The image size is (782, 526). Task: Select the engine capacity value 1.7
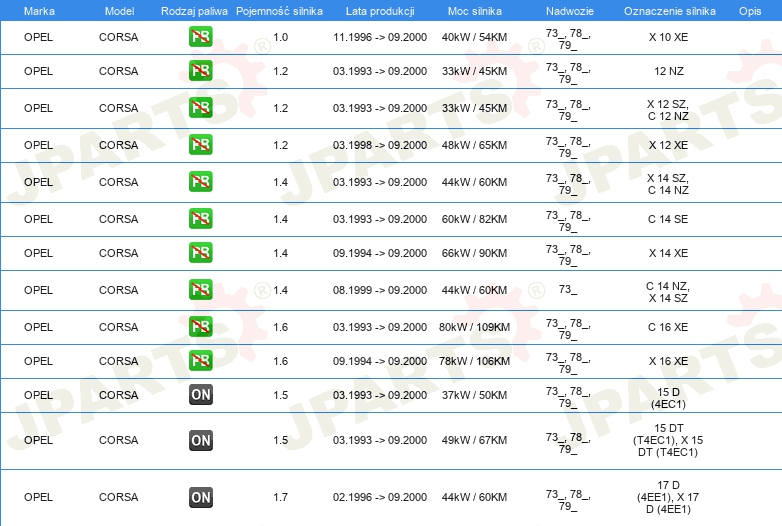click(x=281, y=497)
